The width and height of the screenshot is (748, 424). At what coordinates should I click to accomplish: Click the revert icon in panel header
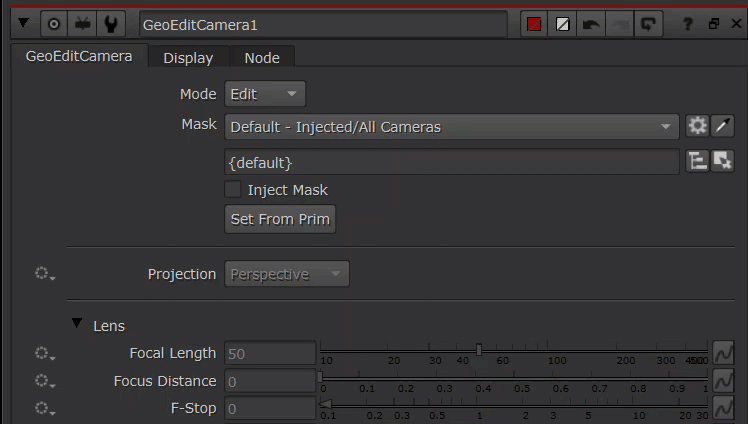coord(649,24)
